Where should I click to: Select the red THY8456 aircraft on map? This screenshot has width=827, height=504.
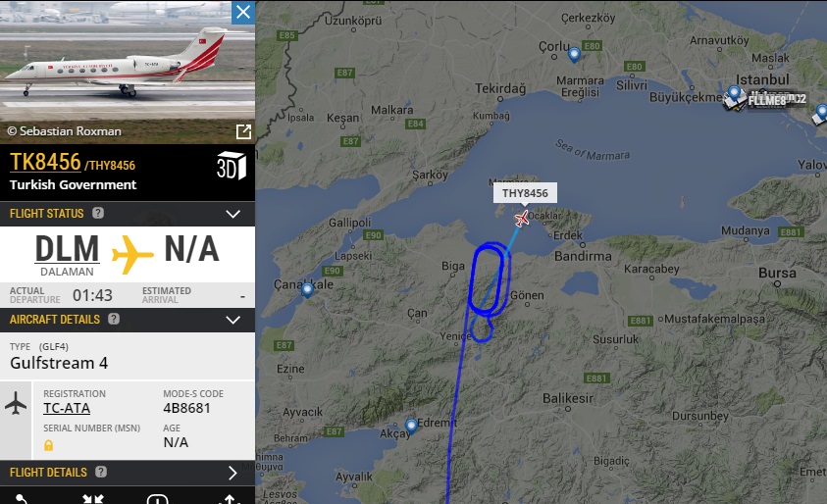click(522, 218)
